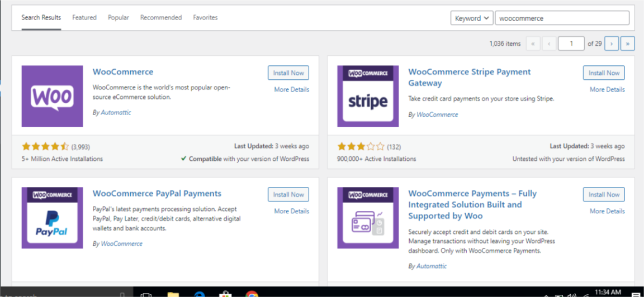
Task: Click the 'of 29' page total text
Action: tap(595, 44)
